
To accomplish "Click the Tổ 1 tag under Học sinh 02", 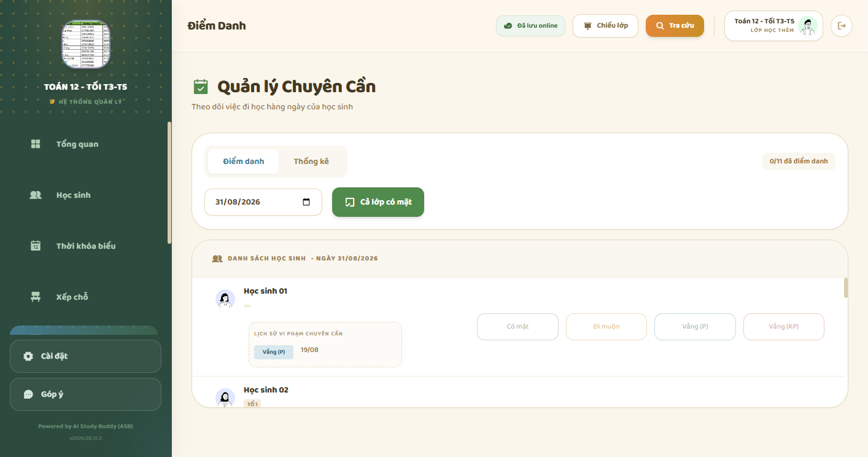I will tap(252, 404).
